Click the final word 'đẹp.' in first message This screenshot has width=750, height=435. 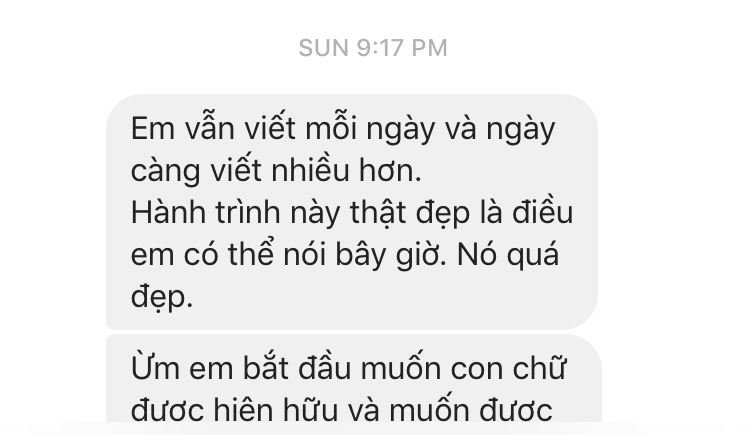point(162,297)
